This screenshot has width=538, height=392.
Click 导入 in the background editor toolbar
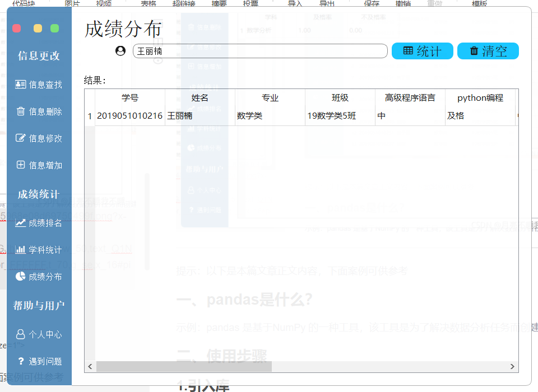pos(295,3)
